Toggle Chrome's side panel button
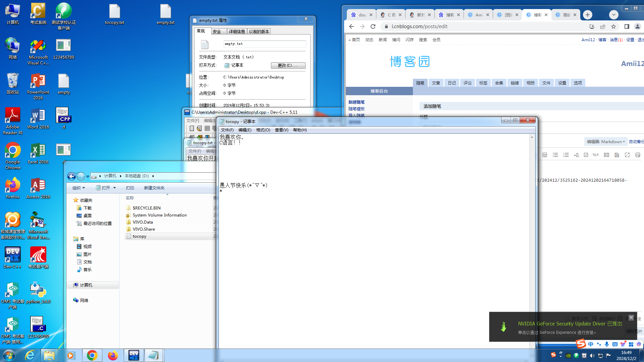 627,26
